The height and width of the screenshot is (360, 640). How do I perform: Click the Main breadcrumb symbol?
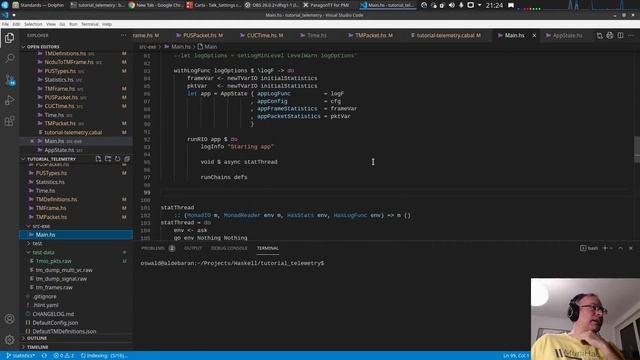(207, 47)
